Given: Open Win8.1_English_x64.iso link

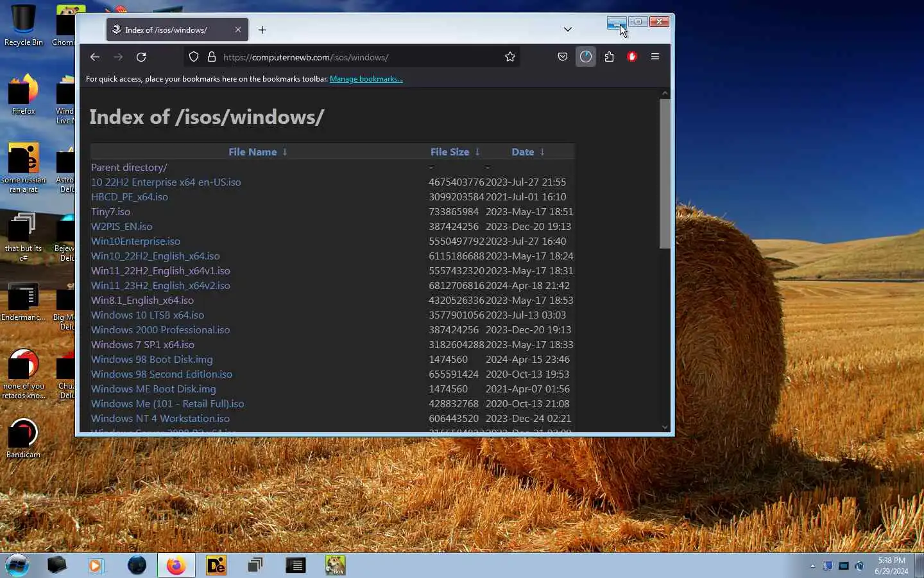Looking at the screenshot, I should click(x=142, y=300).
